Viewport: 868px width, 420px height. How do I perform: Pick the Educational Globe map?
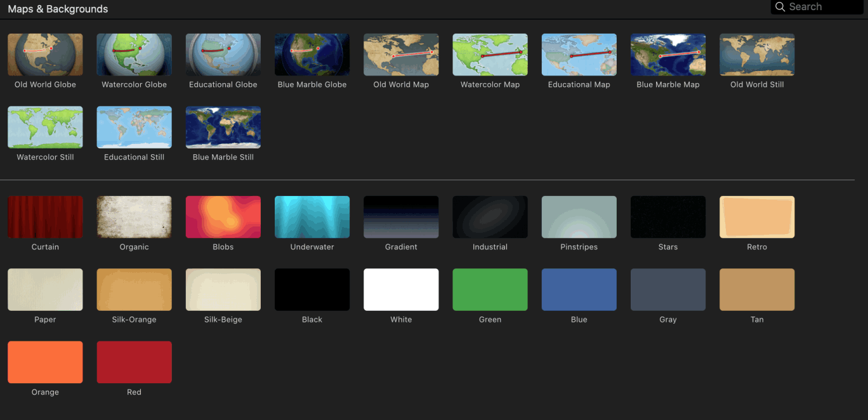(223, 55)
